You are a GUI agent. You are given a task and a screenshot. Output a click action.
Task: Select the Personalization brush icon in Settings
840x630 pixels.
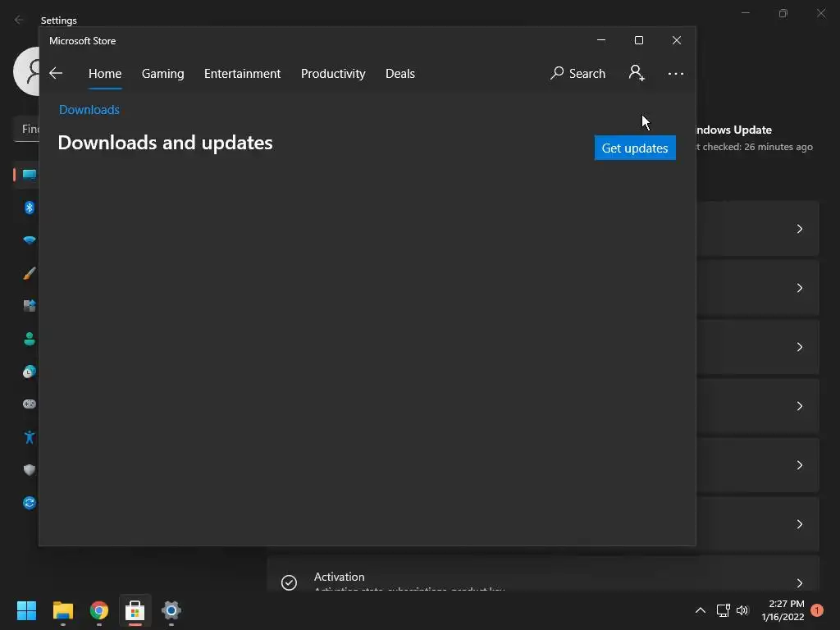point(29,273)
